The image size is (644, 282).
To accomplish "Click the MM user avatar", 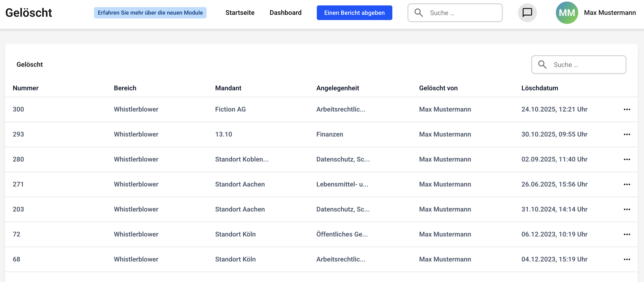I will point(567,12).
